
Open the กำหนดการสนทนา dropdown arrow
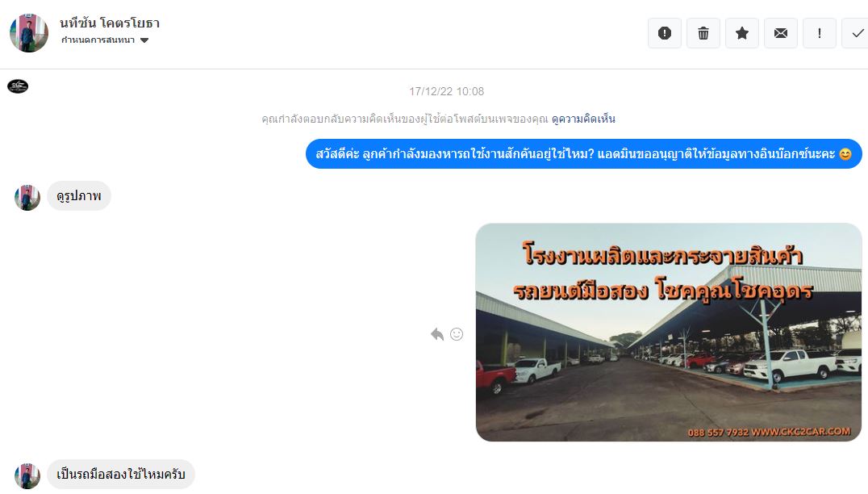pyautogui.click(x=144, y=40)
